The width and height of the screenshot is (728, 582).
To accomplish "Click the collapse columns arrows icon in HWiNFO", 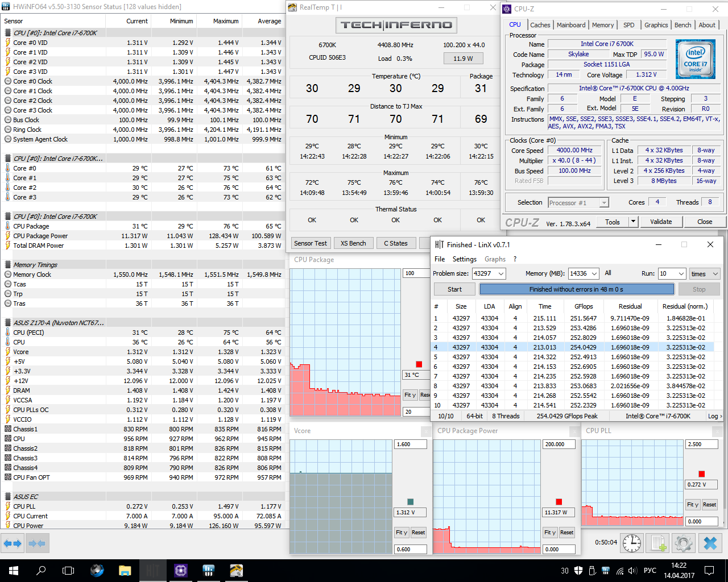I will point(36,543).
